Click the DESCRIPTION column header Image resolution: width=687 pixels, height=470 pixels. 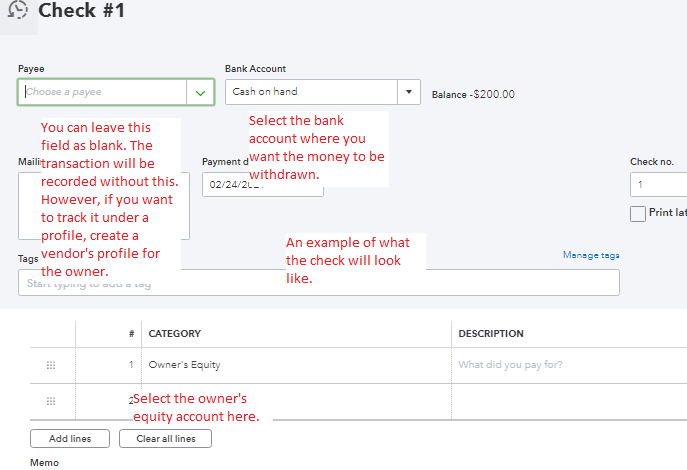490,334
